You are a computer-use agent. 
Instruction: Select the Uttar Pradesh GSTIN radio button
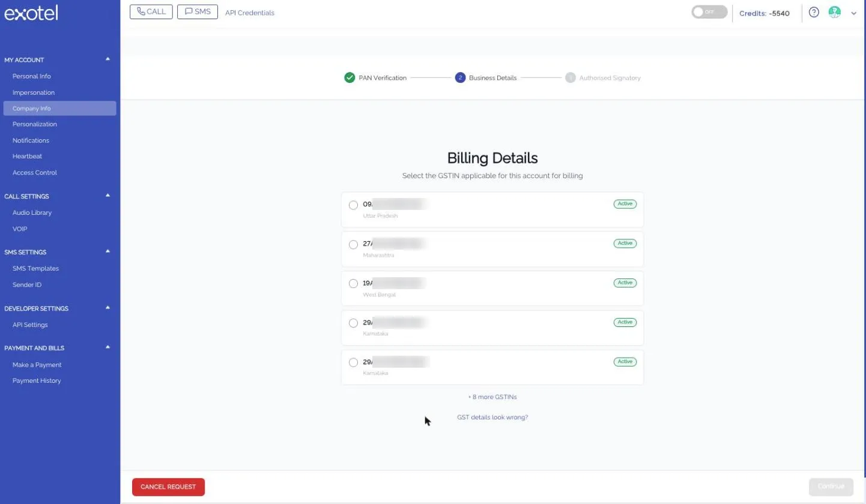[353, 205]
